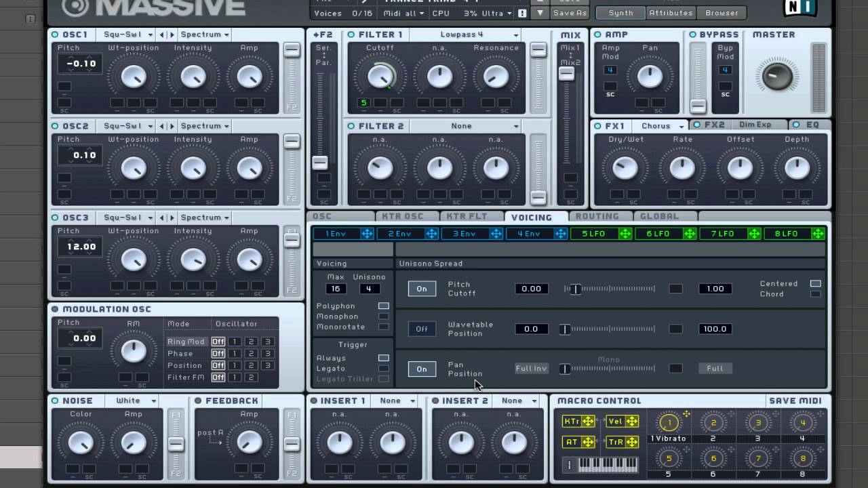Toggle OSC3 power button
This screenshot has height=488, width=868.
click(x=55, y=218)
